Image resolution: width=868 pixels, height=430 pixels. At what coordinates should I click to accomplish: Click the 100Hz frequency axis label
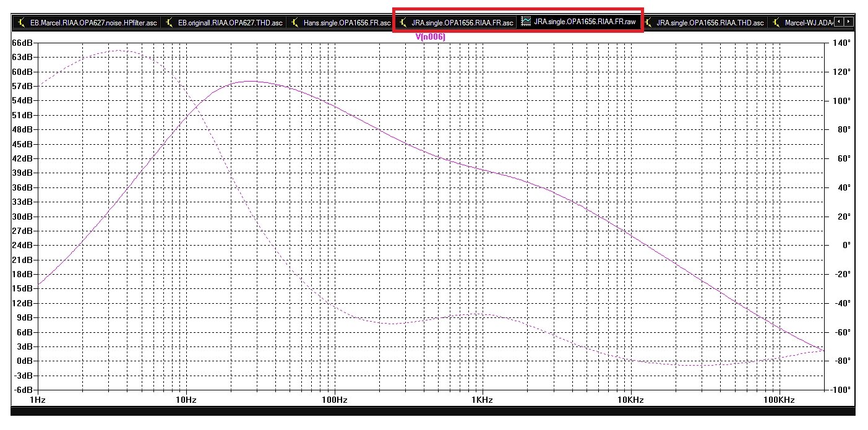click(334, 400)
